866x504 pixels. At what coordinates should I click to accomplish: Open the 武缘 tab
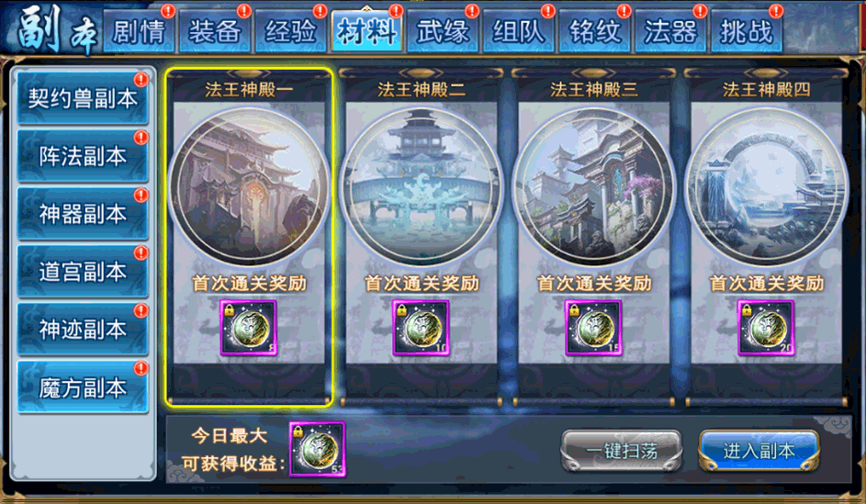click(443, 31)
